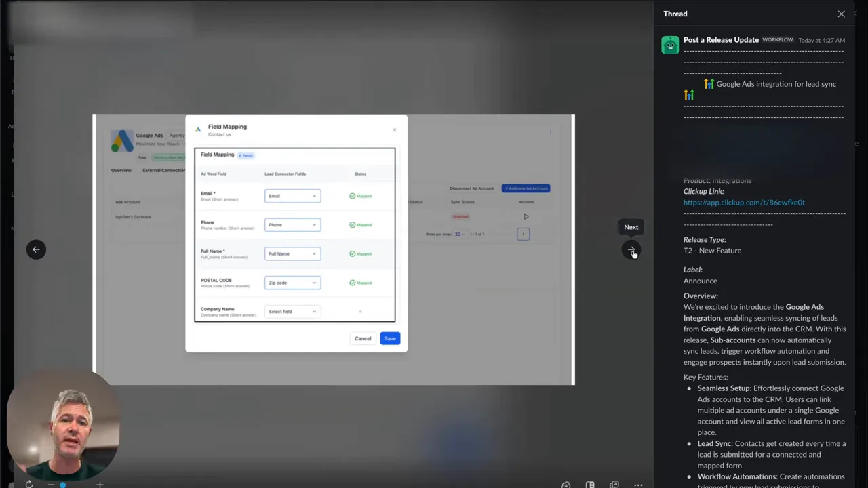868x488 pixels.
Task: Open the image in a new window
Action: [614, 485]
